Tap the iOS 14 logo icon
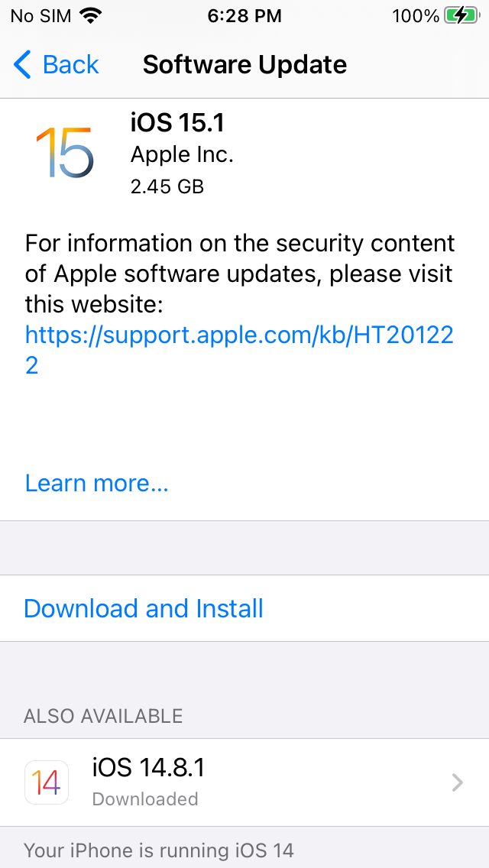This screenshot has width=489, height=868. pos(47,782)
